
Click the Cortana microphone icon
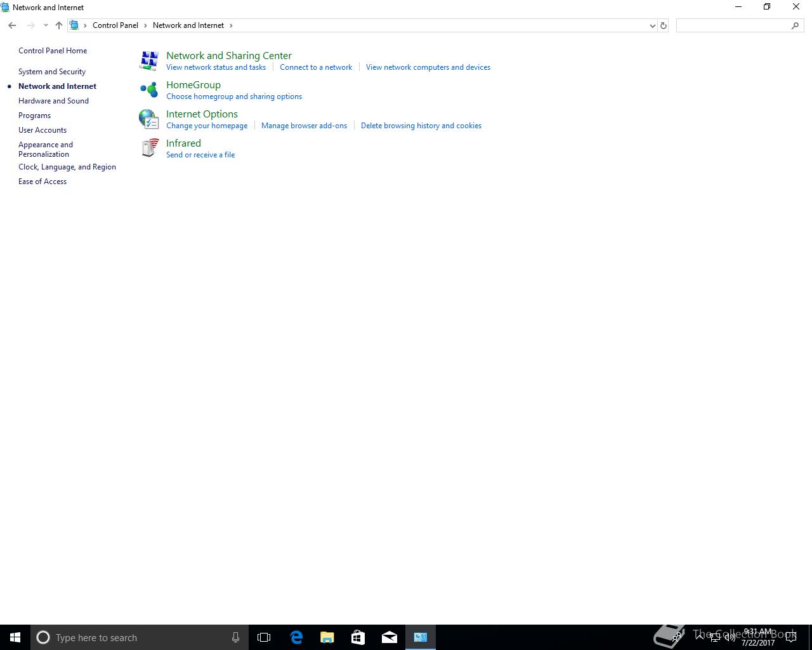click(x=235, y=637)
